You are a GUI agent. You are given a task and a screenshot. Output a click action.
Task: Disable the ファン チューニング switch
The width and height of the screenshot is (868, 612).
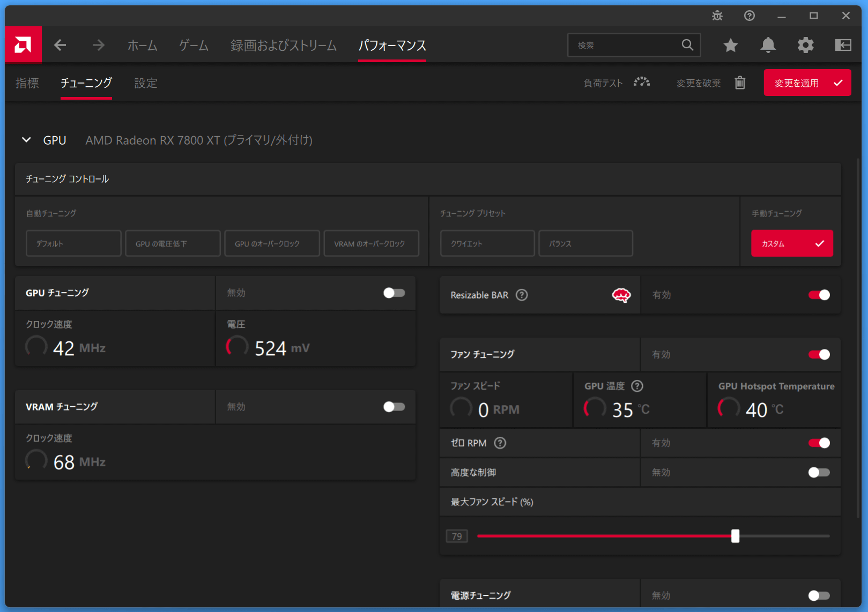coord(819,354)
